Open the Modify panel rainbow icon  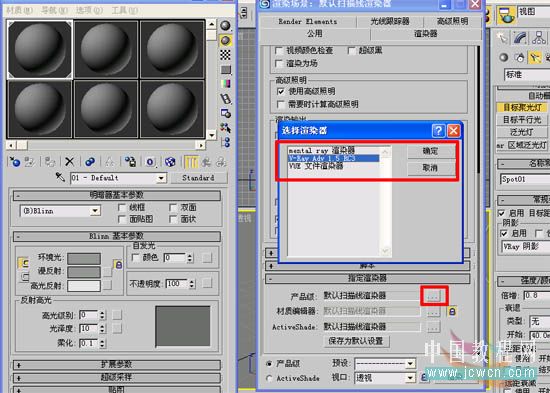click(520, 38)
